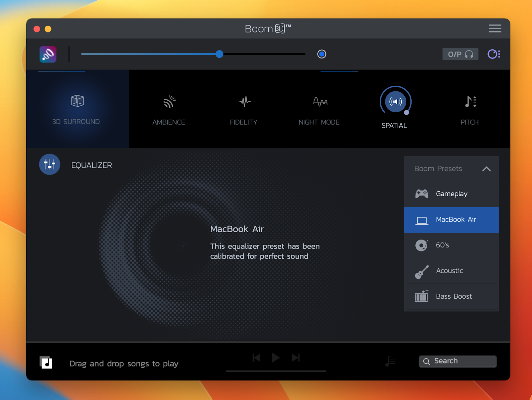Select the Fidelity effect icon
Image resolution: width=532 pixels, height=400 pixels.
click(244, 102)
